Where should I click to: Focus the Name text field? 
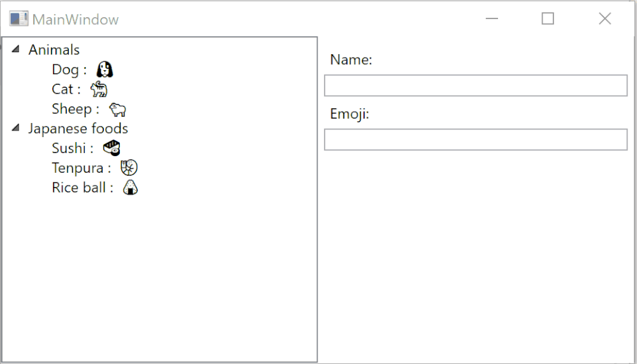click(x=476, y=85)
